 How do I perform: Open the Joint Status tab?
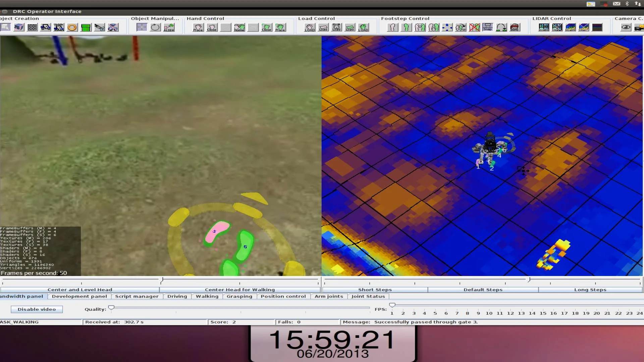368,296
